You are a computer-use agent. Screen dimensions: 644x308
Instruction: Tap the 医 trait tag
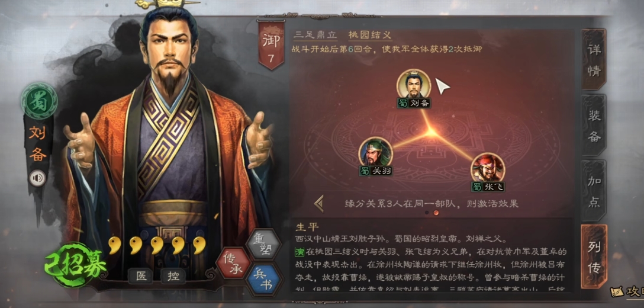140,277
